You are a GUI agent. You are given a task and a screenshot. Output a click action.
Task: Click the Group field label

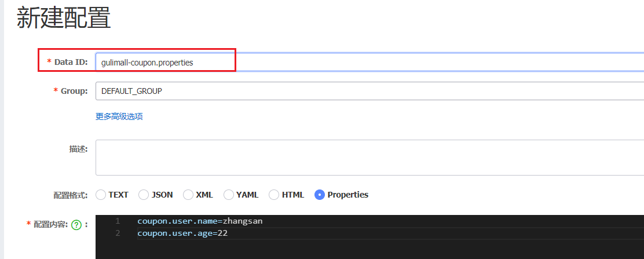tap(74, 91)
